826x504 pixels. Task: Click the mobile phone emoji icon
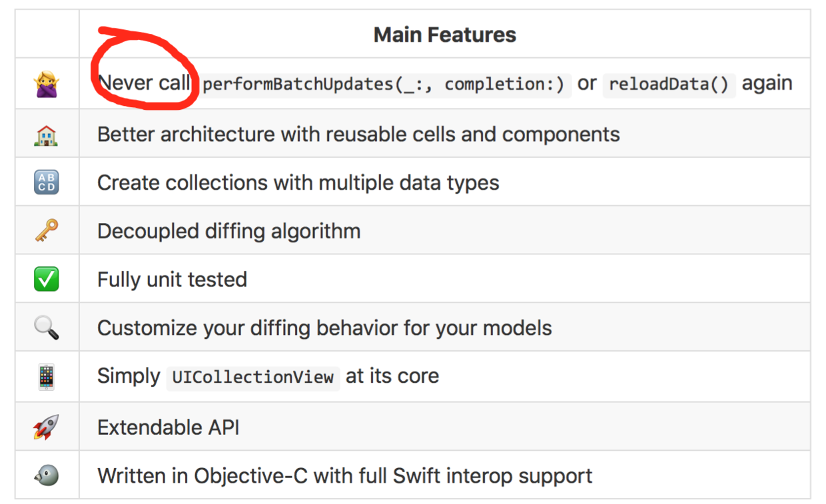click(47, 377)
